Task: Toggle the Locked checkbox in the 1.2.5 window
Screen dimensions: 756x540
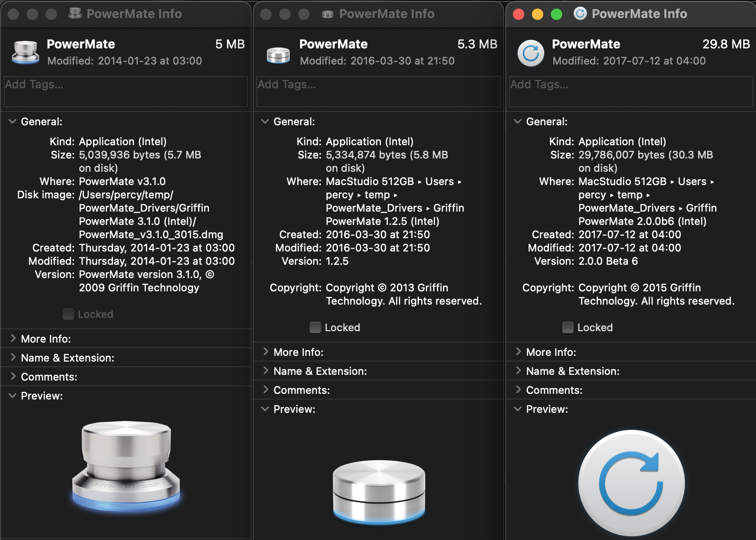Action: click(x=315, y=327)
